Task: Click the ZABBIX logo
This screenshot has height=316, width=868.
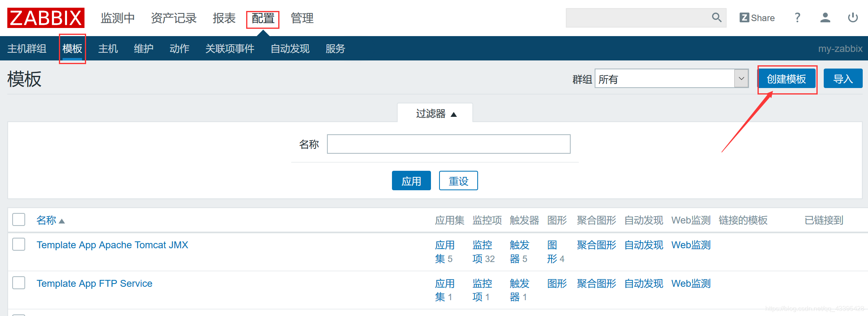Action: [46, 18]
